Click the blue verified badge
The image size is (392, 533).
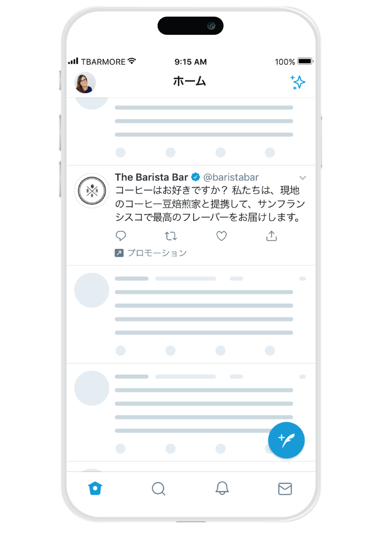[196, 177]
